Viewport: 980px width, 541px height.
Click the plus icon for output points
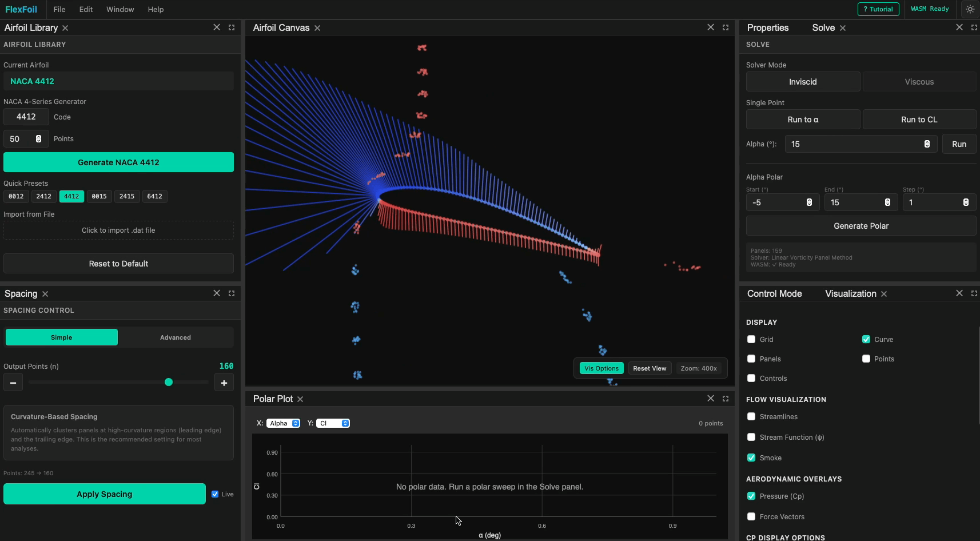(x=224, y=383)
